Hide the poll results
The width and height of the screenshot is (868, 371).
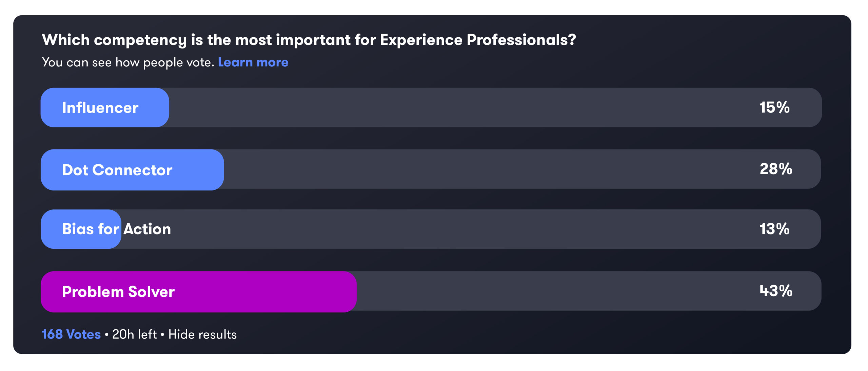pyautogui.click(x=202, y=334)
